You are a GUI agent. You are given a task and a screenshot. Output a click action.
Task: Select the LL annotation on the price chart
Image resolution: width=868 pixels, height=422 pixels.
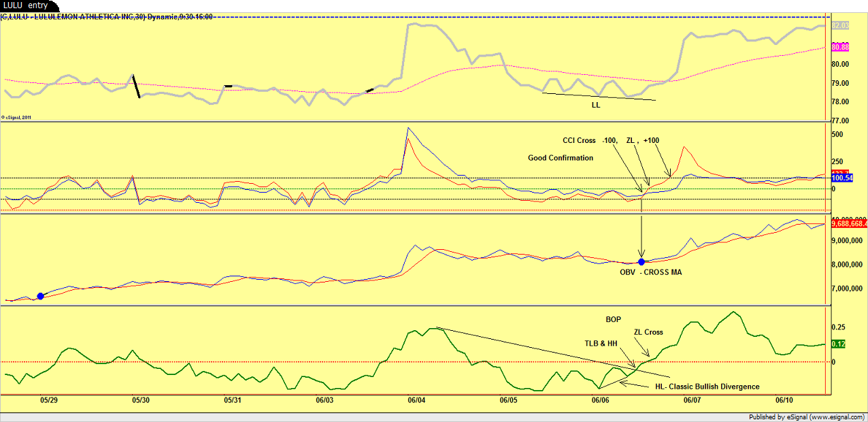596,105
